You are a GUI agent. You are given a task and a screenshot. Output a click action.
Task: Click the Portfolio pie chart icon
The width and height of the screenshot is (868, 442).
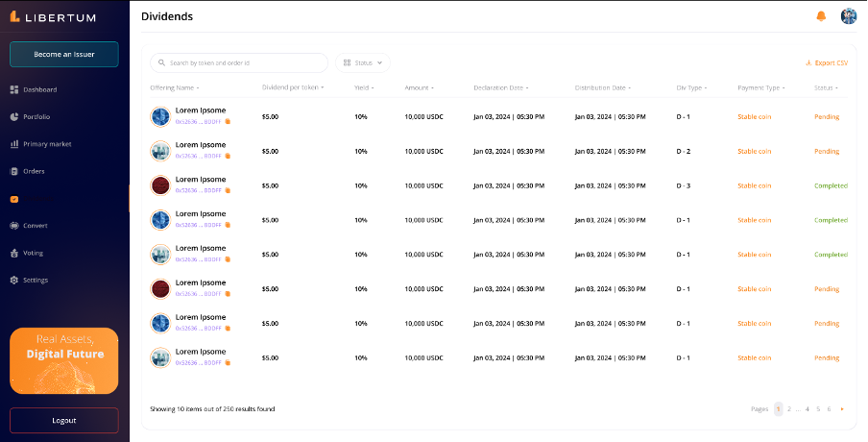point(14,117)
